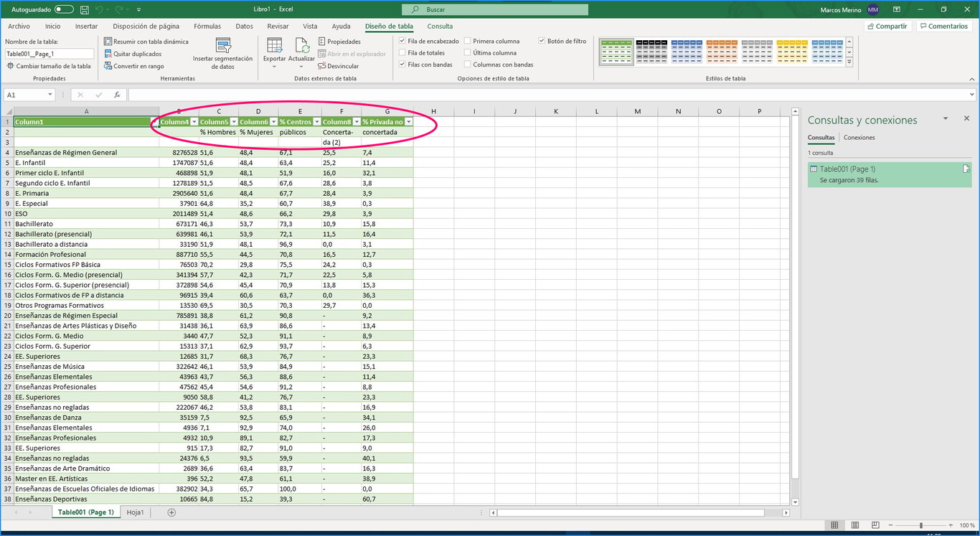Switch to the Hoja1 sheet
Viewport: 980px width, 536px height.
point(135,512)
